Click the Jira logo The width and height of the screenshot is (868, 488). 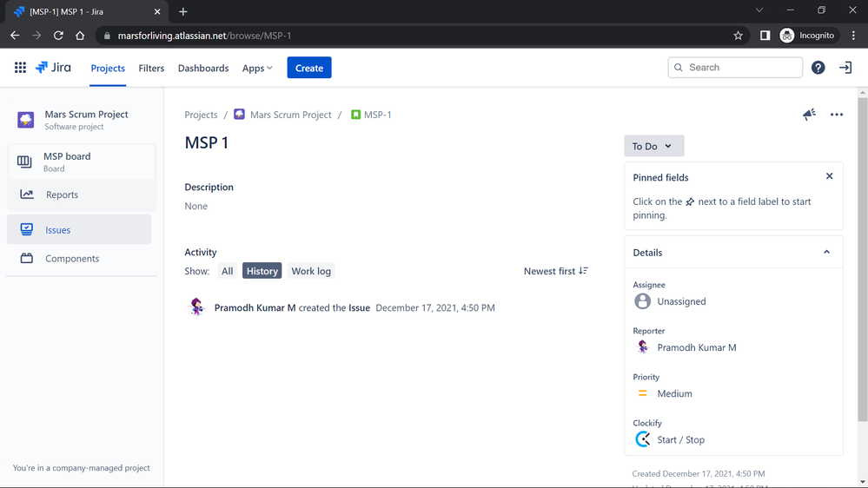coord(53,68)
